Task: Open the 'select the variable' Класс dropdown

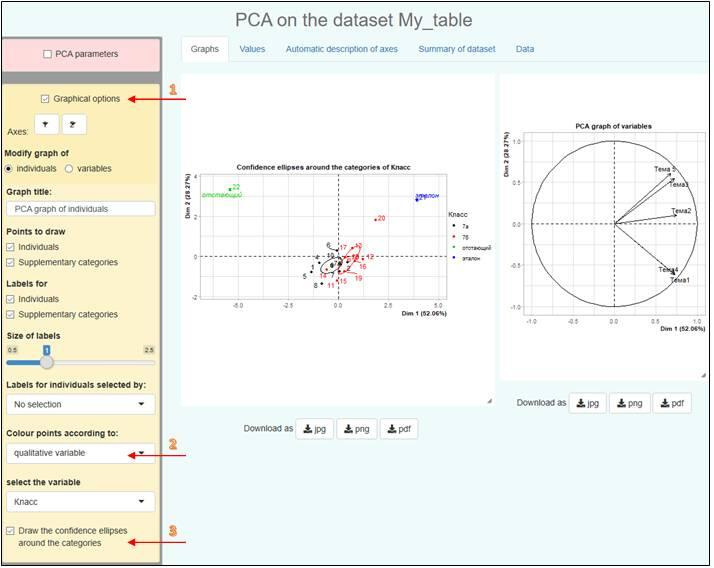Action: point(80,501)
